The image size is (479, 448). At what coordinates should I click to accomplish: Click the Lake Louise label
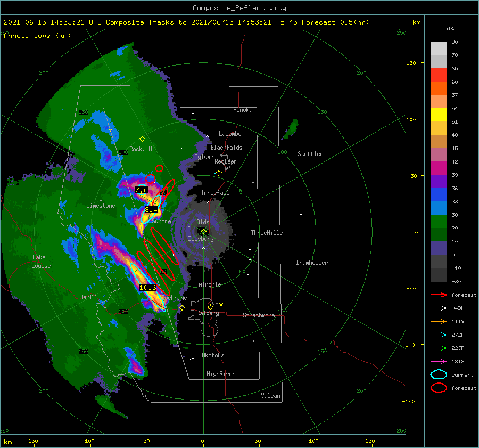click(41, 262)
